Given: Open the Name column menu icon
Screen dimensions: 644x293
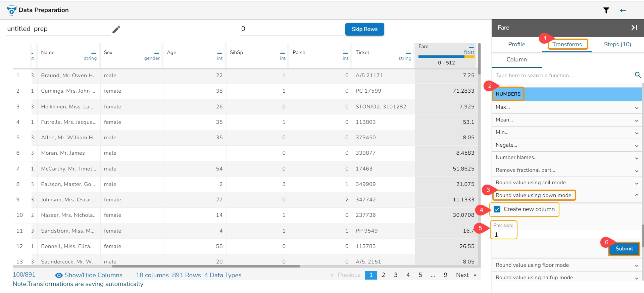Looking at the screenshot, I should [94, 52].
